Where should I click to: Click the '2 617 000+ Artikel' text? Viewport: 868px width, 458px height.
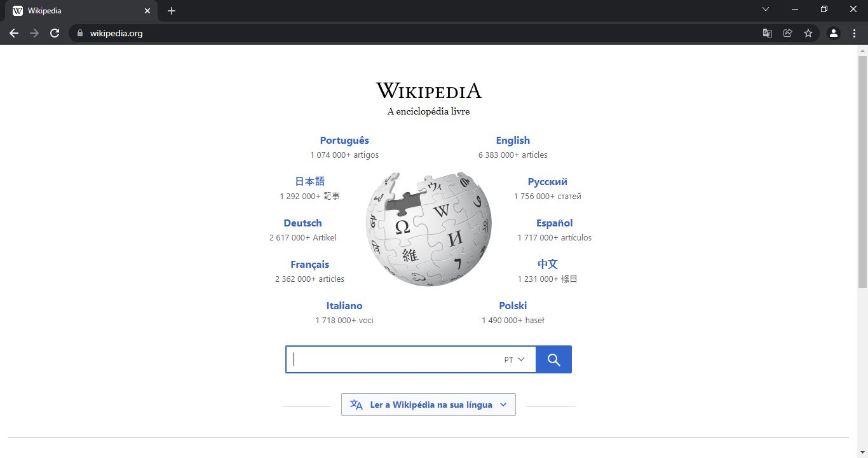coord(302,238)
